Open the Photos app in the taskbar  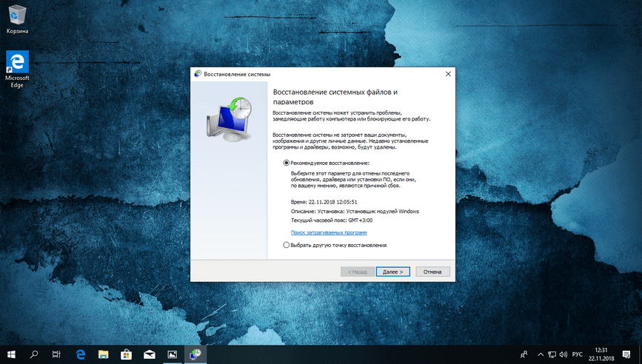coord(173,354)
